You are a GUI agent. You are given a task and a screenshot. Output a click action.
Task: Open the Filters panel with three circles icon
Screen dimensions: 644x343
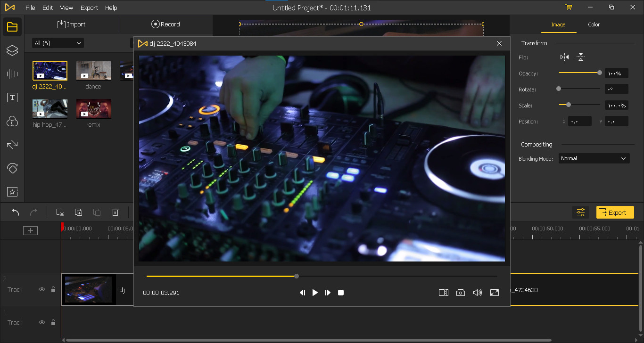pos(12,121)
